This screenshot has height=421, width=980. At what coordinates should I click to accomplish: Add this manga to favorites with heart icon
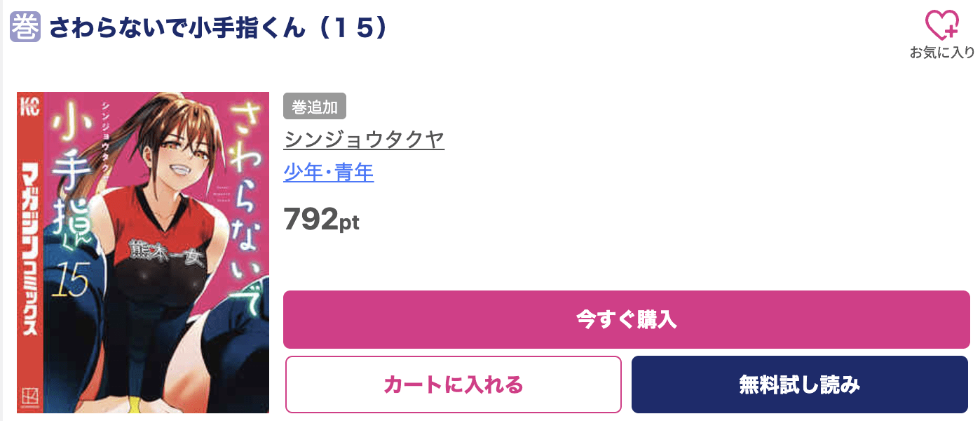coord(941,25)
